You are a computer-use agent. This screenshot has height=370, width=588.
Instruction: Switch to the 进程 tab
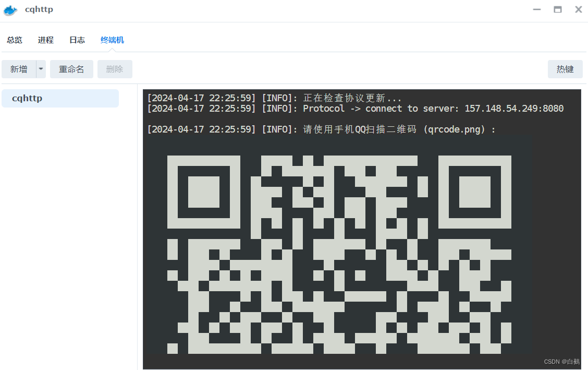point(46,40)
